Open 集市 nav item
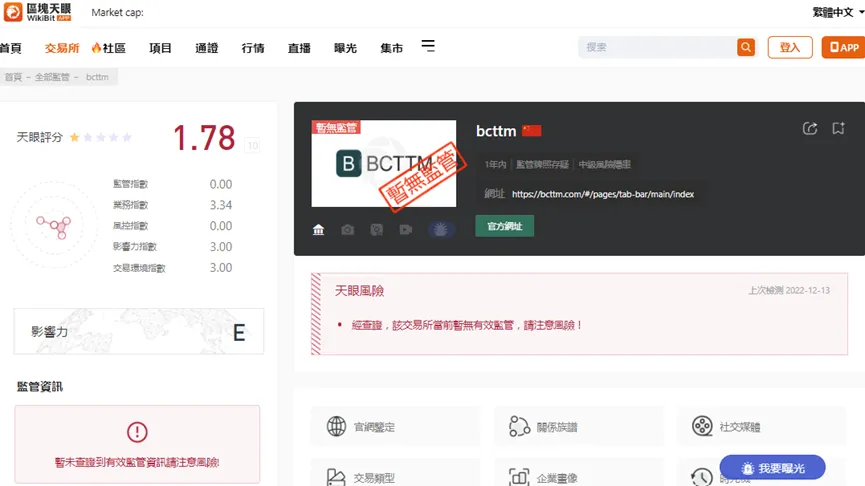The height and width of the screenshot is (486, 865). 392,48
